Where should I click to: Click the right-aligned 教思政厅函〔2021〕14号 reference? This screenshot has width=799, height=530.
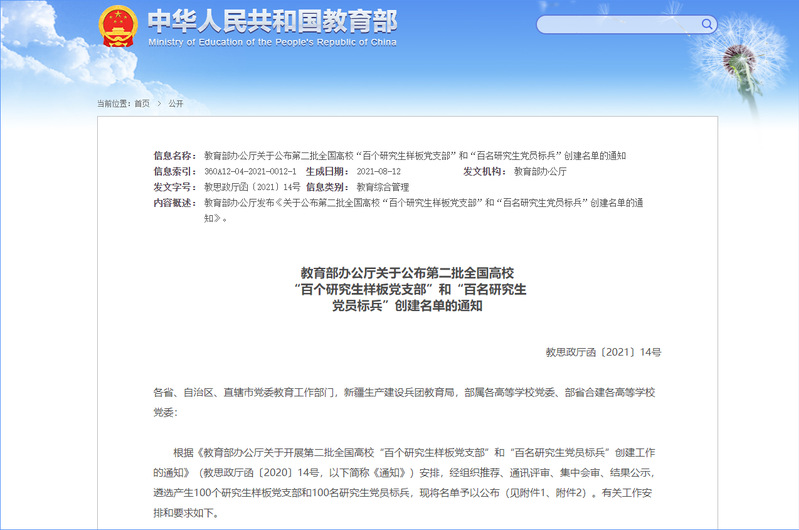pyautogui.click(x=603, y=352)
